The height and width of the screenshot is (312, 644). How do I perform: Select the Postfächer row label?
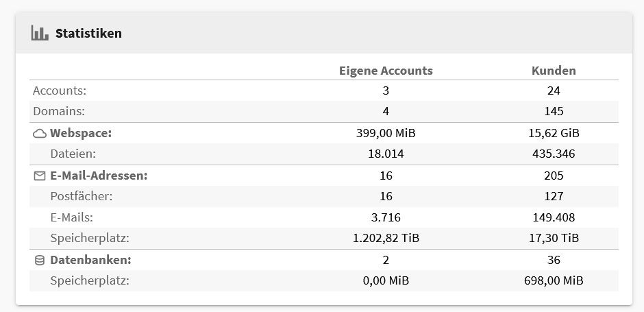[82, 197]
